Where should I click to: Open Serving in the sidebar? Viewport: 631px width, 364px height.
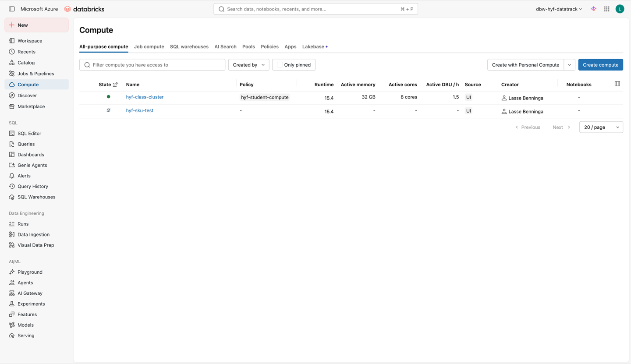[x=36, y=336]
